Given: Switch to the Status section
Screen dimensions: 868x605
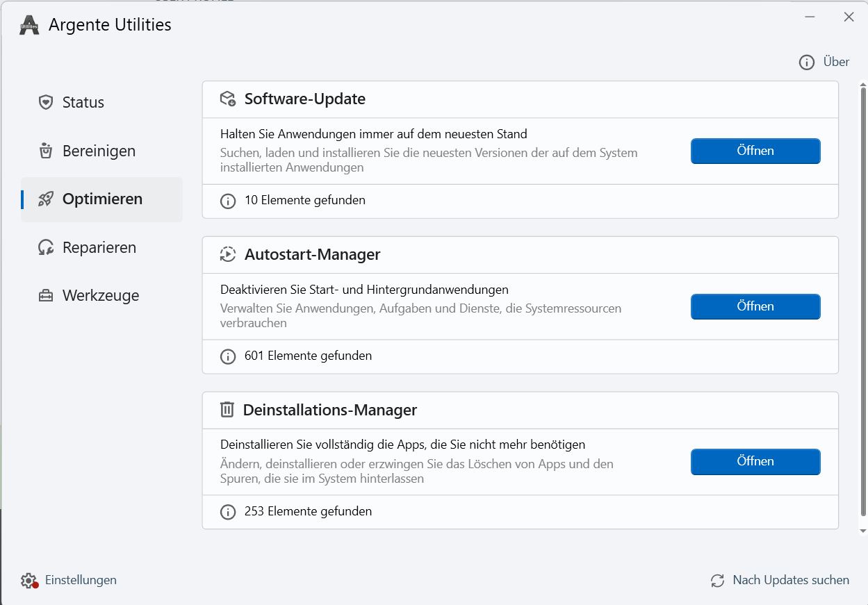Looking at the screenshot, I should pyautogui.click(x=83, y=103).
